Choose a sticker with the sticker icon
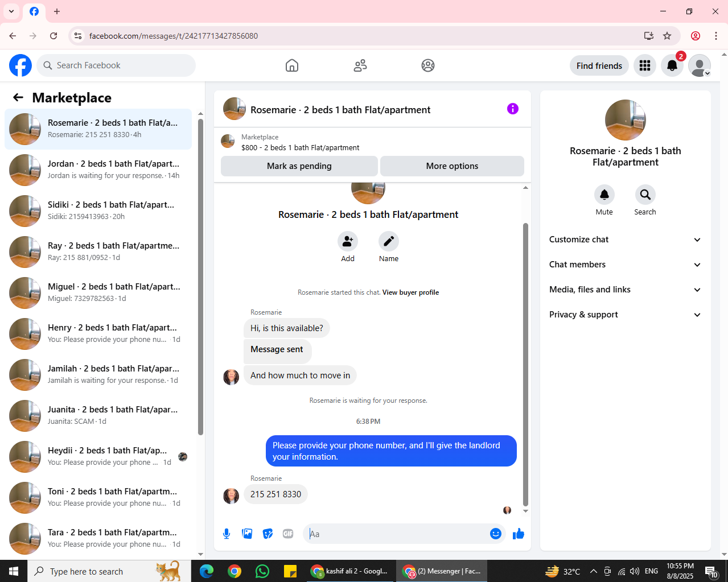728x582 pixels. click(268, 534)
